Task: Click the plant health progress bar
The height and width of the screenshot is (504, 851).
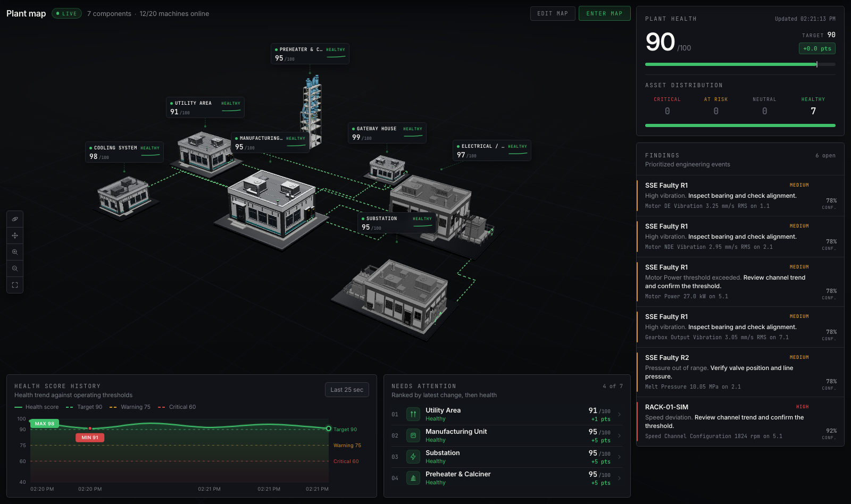Action: pyautogui.click(x=740, y=64)
